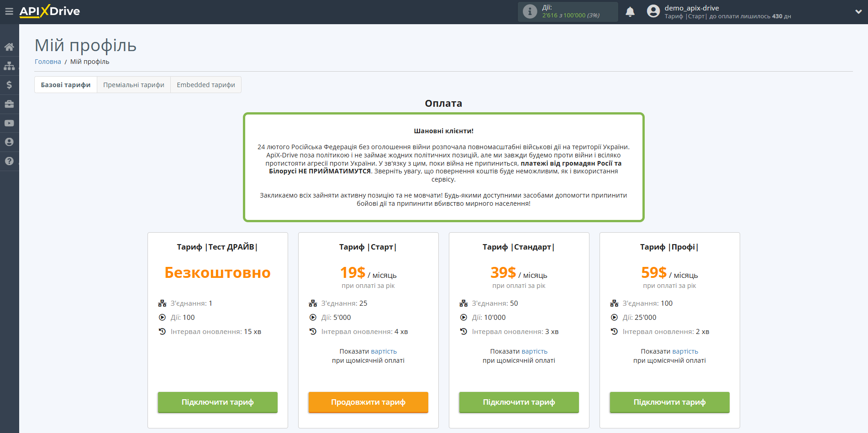The height and width of the screenshot is (433, 868).
Task: Click the 39$ price text
Action: [503, 272]
